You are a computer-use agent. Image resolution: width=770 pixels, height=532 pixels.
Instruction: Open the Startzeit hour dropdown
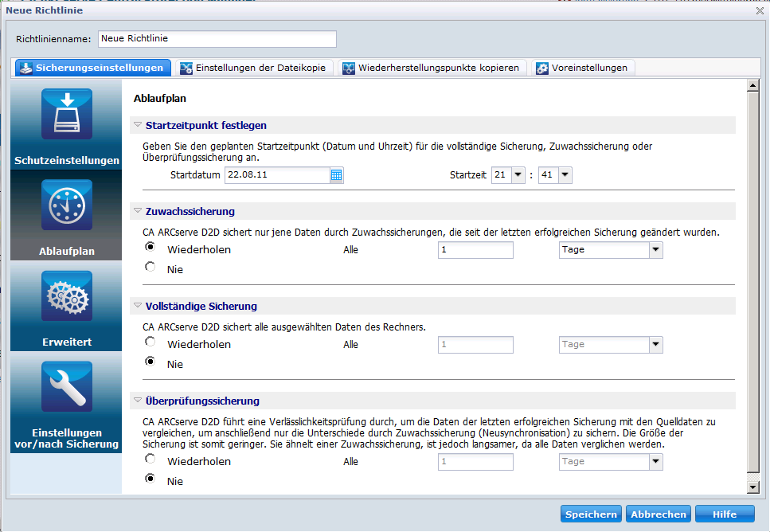[x=518, y=175]
